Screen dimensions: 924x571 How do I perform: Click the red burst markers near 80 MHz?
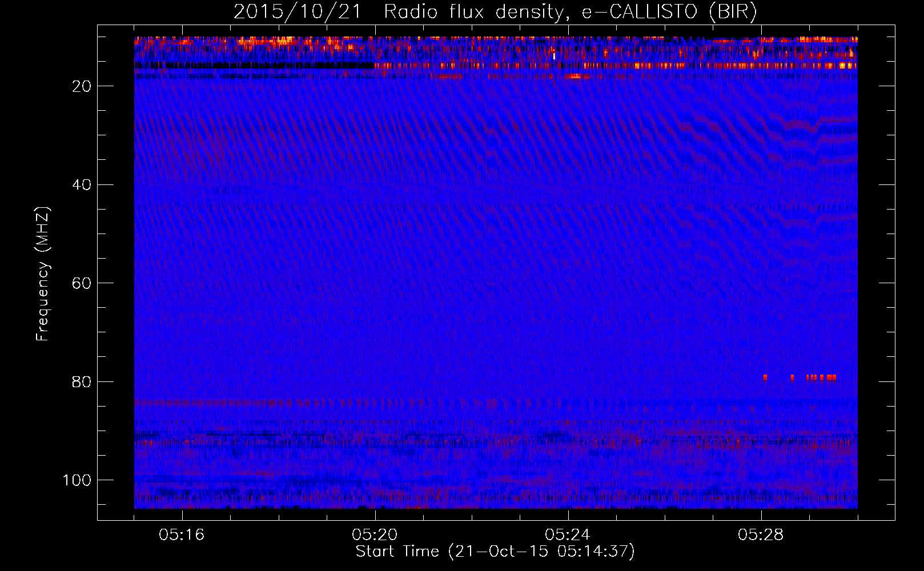coord(800,377)
